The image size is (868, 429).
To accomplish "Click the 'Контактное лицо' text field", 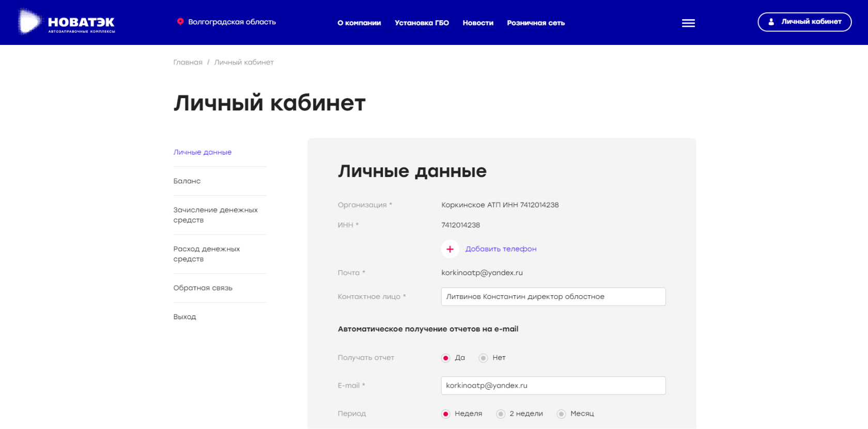I will (x=553, y=297).
